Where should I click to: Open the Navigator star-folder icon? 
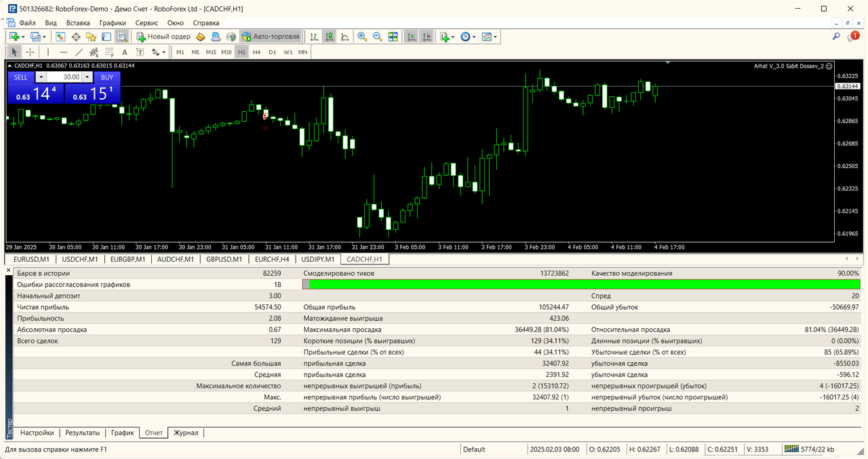click(91, 37)
